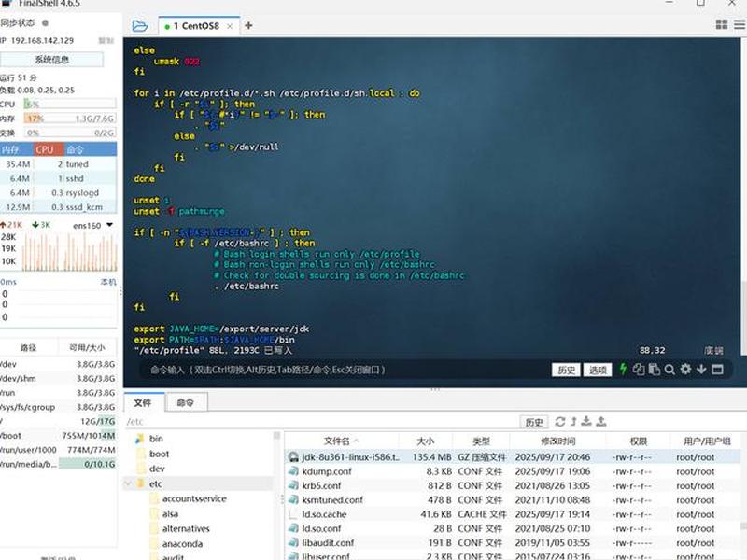Select the boot folder in tree
The width and height of the screenshot is (747, 560).
(x=159, y=454)
